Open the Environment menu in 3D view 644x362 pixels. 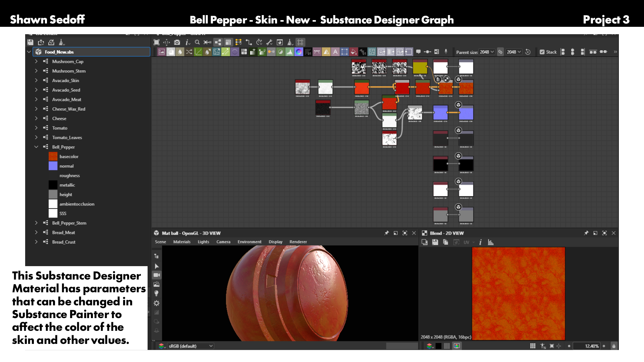[x=249, y=242]
